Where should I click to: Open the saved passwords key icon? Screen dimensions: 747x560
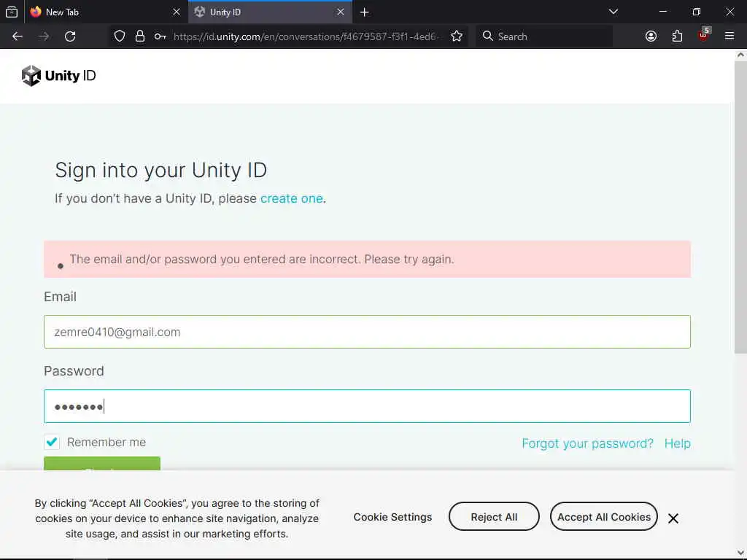click(160, 36)
